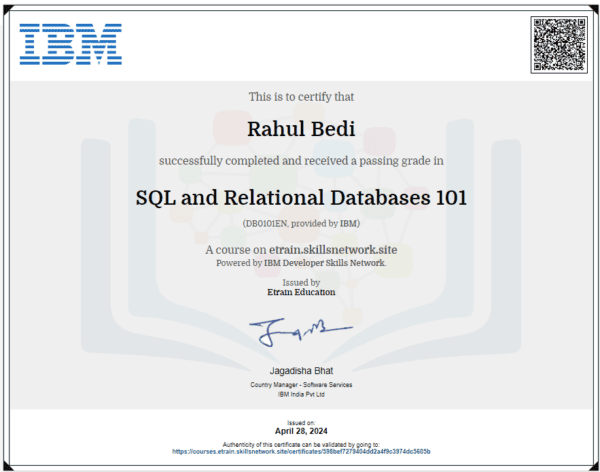Click the 'This is to certify that' line
This screenshot has height=472, width=600.
pyautogui.click(x=300, y=97)
